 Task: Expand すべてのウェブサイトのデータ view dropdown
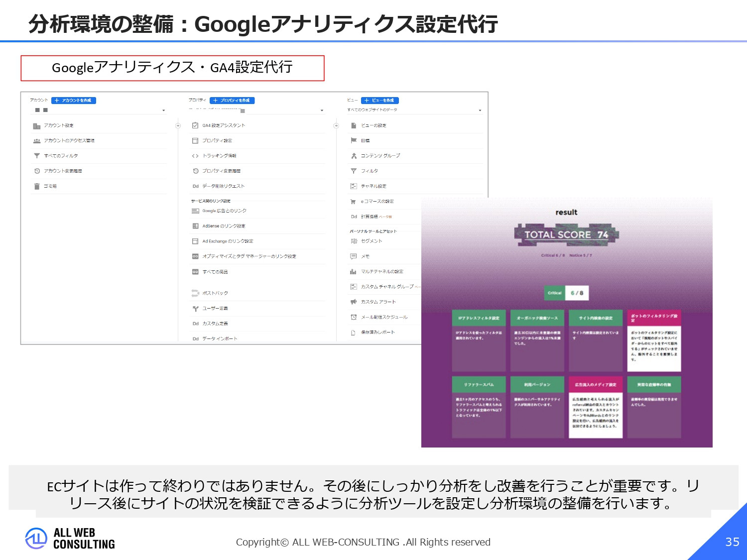click(480, 110)
